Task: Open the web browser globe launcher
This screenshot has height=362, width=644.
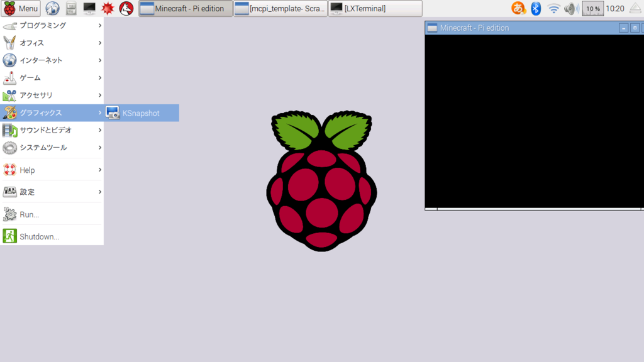Action: click(52, 8)
